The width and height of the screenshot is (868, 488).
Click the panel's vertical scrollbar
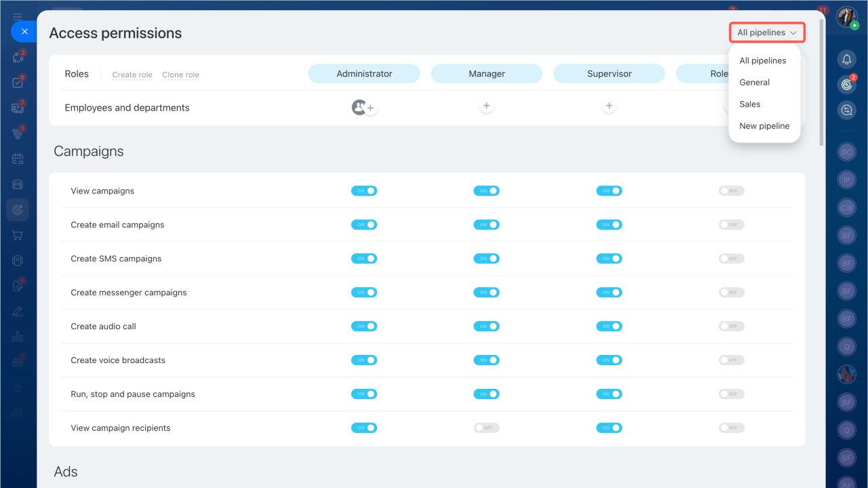point(822,81)
